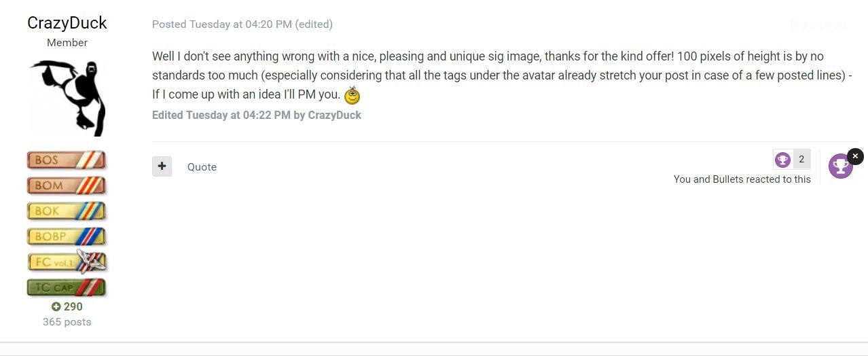
Task: Open the 'Posted Tuesday at 04:20 PM' permalink
Action: (222, 24)
